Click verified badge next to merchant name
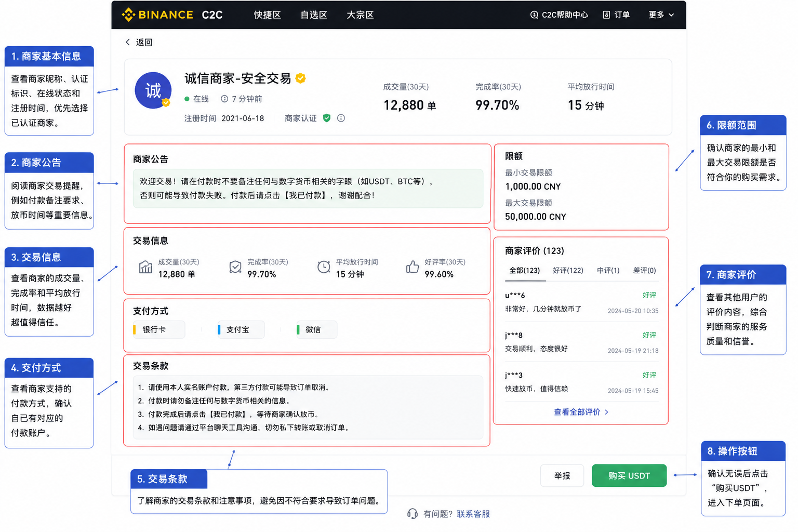798x532 pixels. [x=301, y=78]
